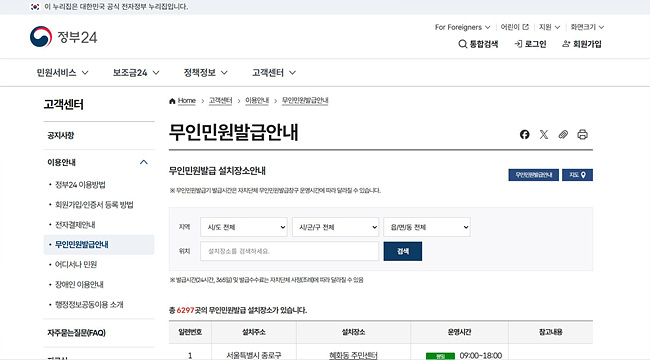
Task: Click the 운영시간 column header
Action: 459,332
